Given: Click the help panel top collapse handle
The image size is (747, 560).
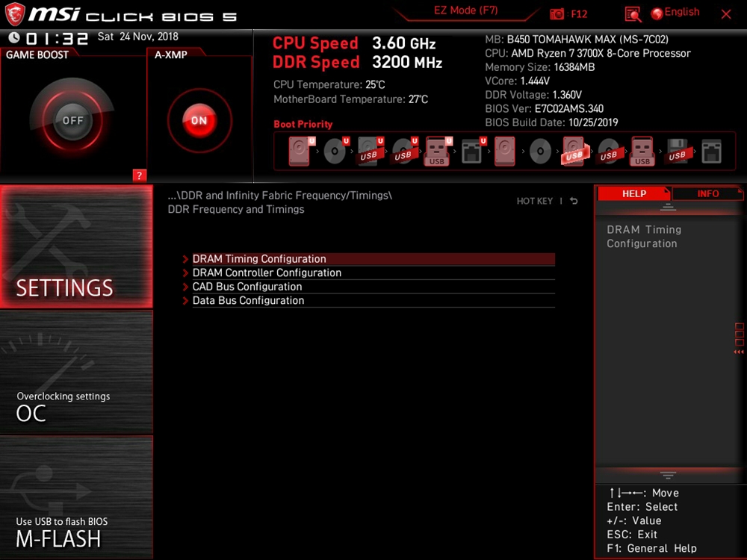Looking at the screenshot, I should 667,207.
